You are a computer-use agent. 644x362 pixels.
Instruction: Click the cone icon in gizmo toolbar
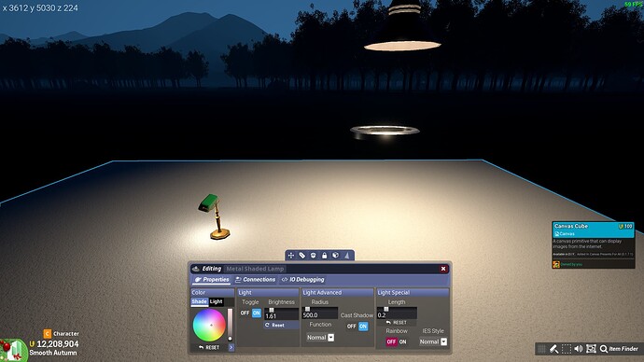point(346,256)
